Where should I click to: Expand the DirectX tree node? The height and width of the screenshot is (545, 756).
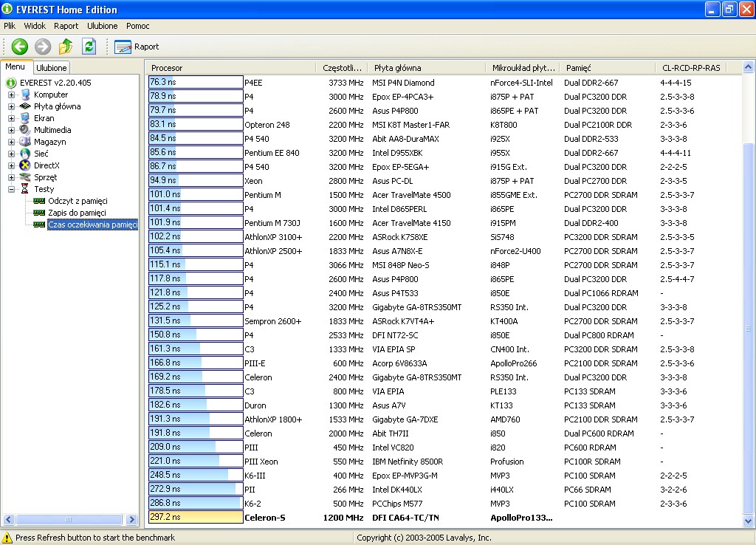11,166
